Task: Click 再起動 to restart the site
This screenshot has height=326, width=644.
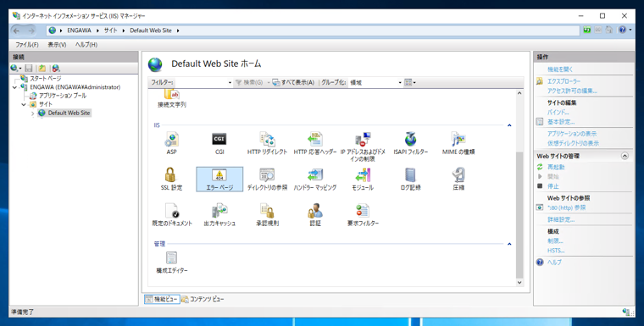Action: [556, 167]
